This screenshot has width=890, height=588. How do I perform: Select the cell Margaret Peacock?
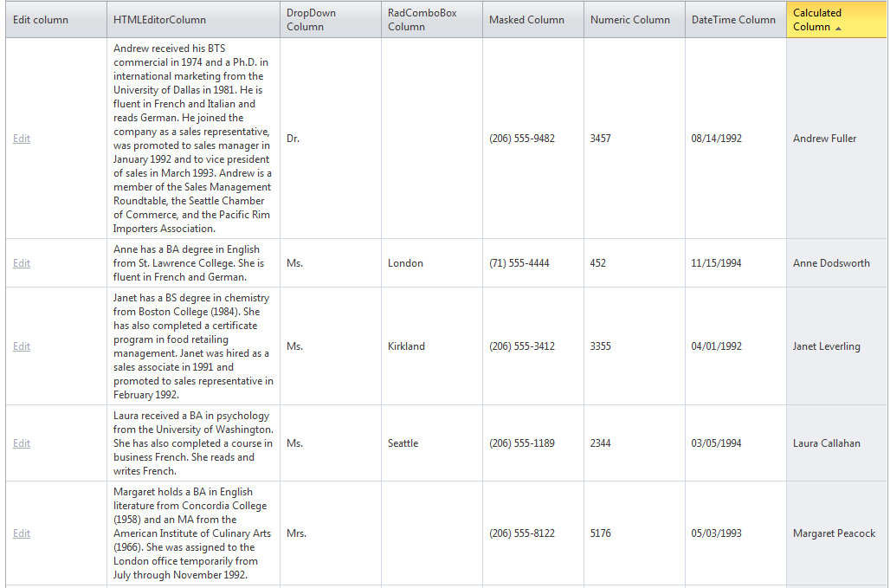click(835, 533)
